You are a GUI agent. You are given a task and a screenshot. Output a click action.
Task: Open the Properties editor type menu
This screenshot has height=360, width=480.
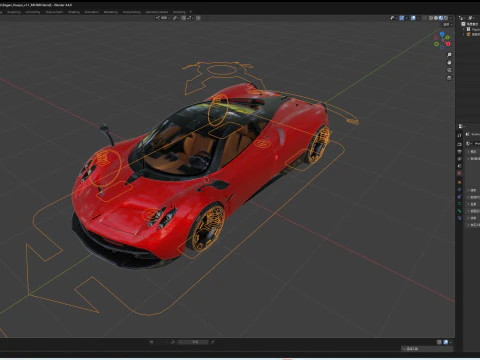tap(461, 126)
